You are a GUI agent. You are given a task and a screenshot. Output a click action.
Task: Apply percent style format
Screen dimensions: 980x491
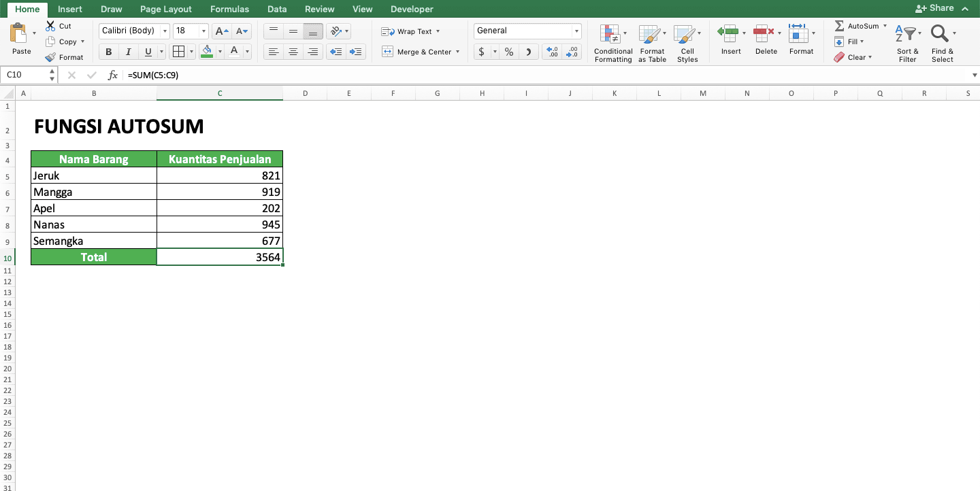[x=509, y=52]
